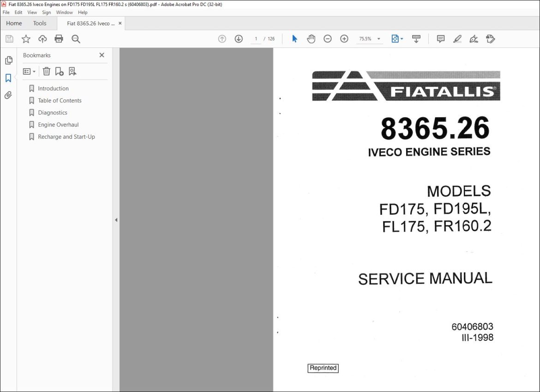Click the 75.5% zoom value field
540x392 pixels.
click(366, 39)
